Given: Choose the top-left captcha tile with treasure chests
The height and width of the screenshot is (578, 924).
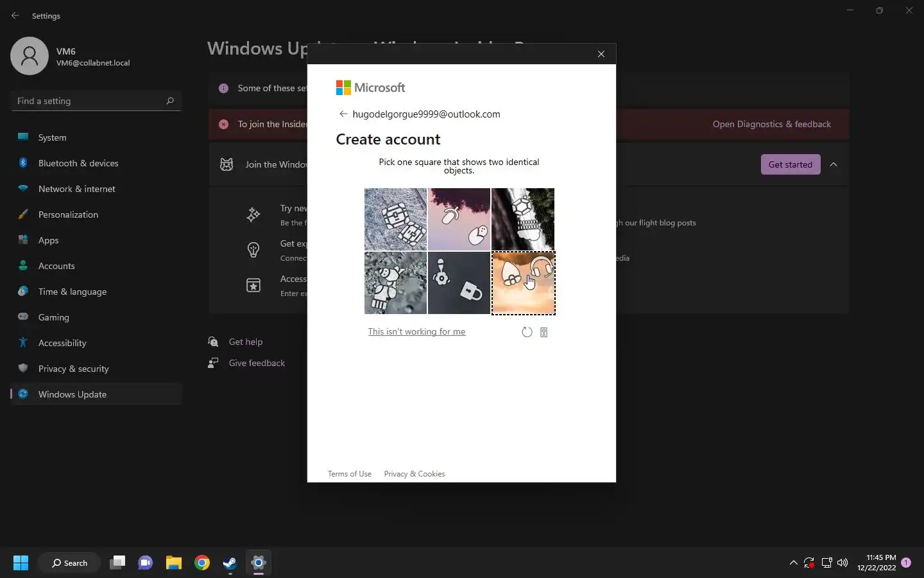Looking at the screenshot, I should pos(395,219).
